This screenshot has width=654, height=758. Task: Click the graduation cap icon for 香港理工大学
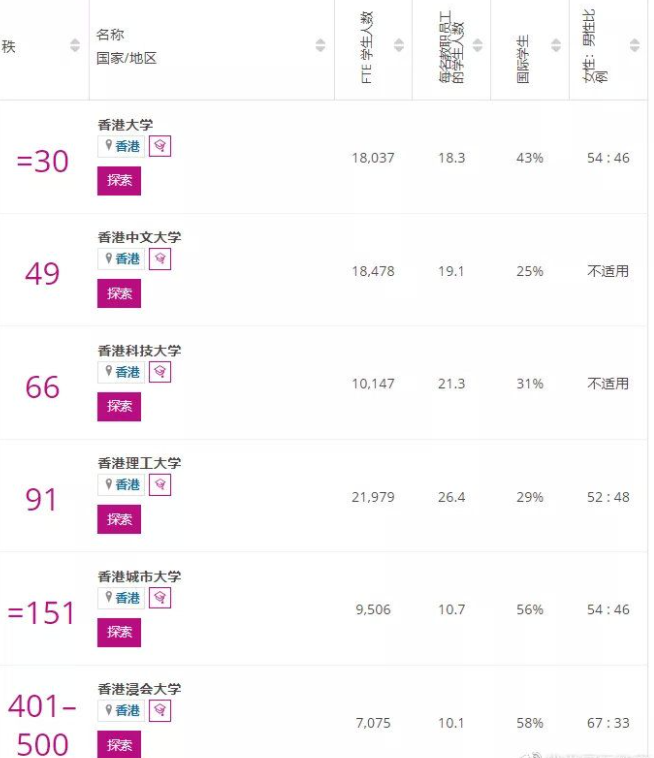(160, 485)
